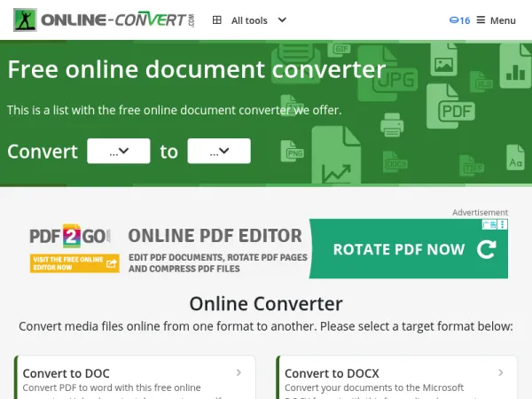The height and width of the screenshot is (399, 532).
Task: Click the Free online document converter title
Action: pyautogui.click(x=197, y=69)
